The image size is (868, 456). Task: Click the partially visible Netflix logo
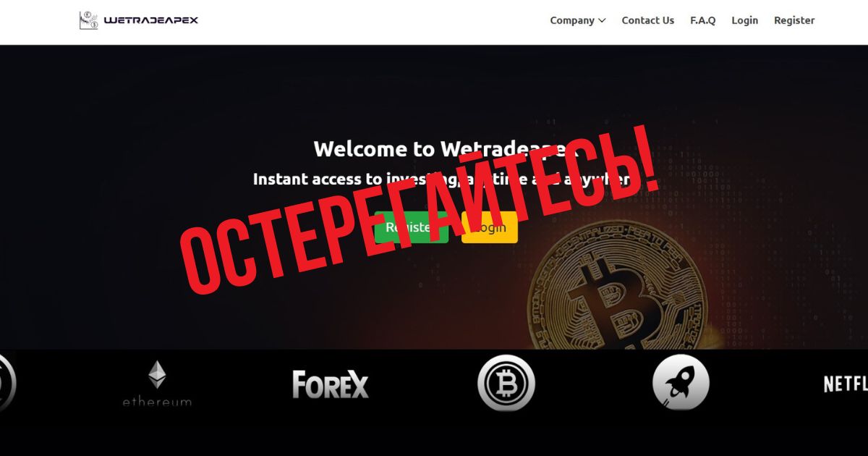click(846, 384)
